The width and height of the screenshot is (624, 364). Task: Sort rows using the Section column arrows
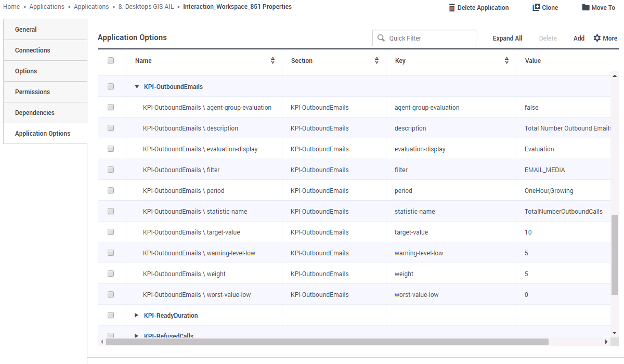[376, 60]
